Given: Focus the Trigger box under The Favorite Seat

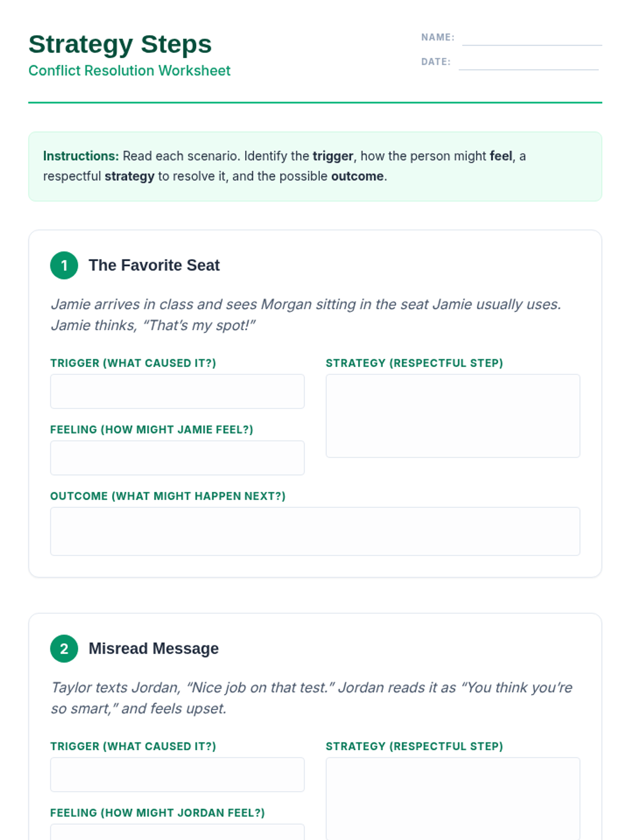Looking at the screenshot, I should tap(177, 391).
